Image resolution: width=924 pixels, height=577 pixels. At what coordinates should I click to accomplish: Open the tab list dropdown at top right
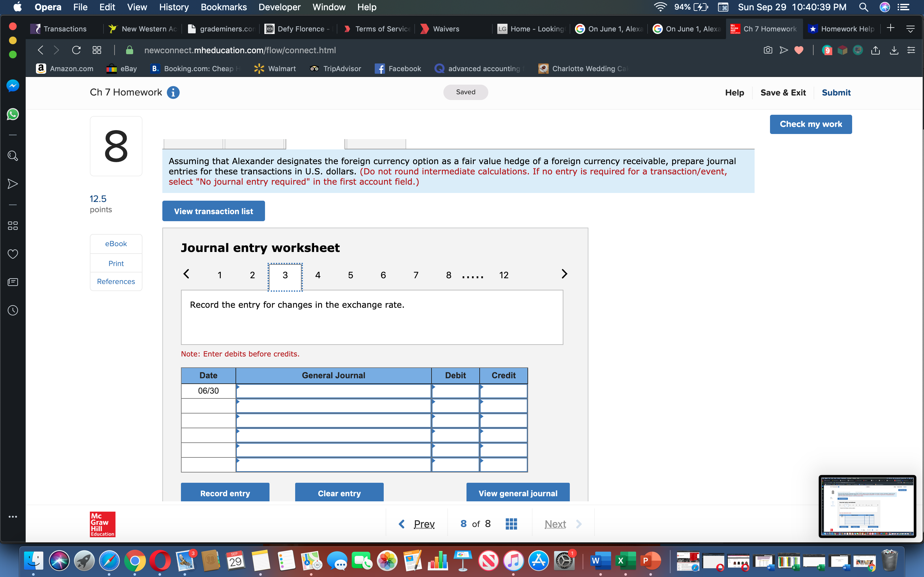pyautogui.click(x=911, y=29)
